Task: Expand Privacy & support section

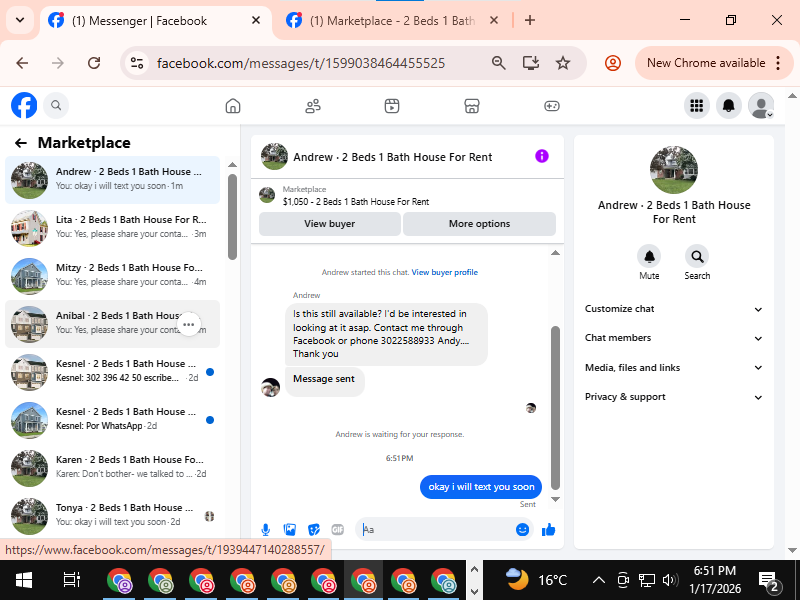Action: coord(673,397)
